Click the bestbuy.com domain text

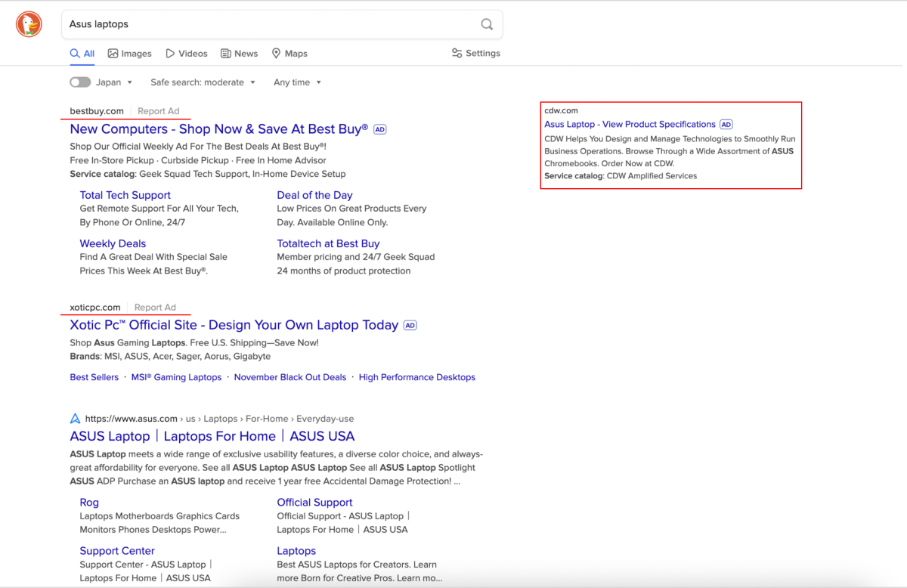click(x=97, y=111)
